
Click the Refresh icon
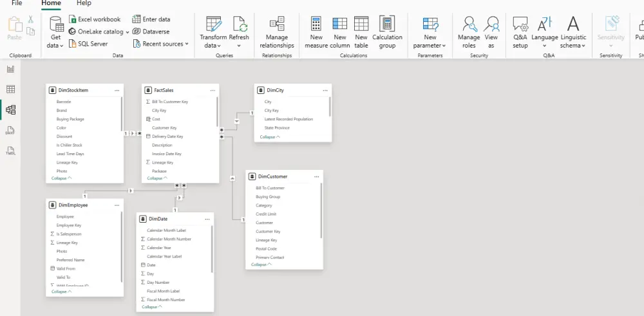240,24
